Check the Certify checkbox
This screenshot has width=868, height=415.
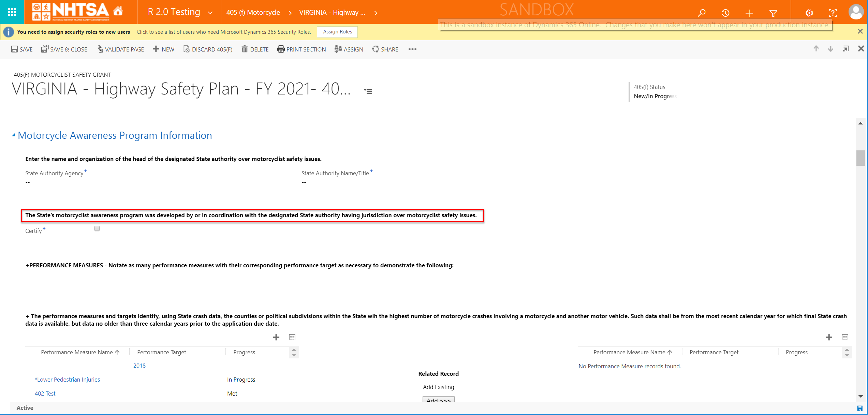click(97, 228)
